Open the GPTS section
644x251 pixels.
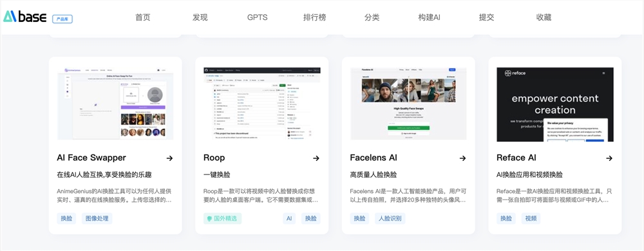tap(257, 17)
